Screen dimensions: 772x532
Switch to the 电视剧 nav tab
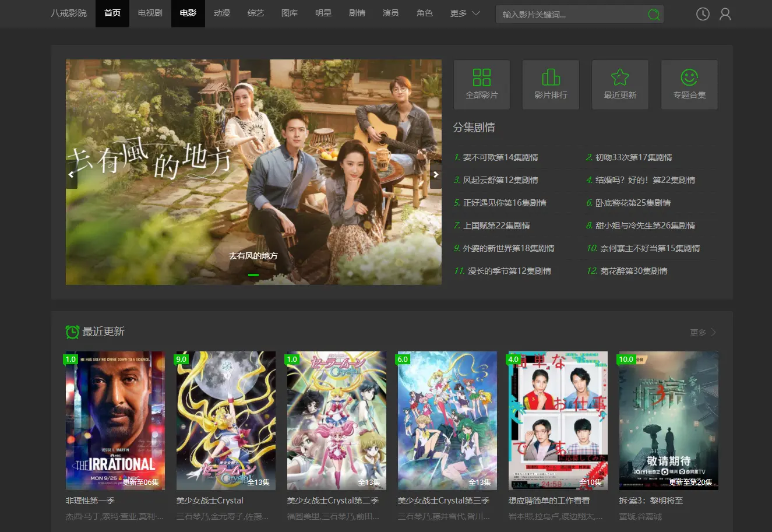(x=150, y=13)
